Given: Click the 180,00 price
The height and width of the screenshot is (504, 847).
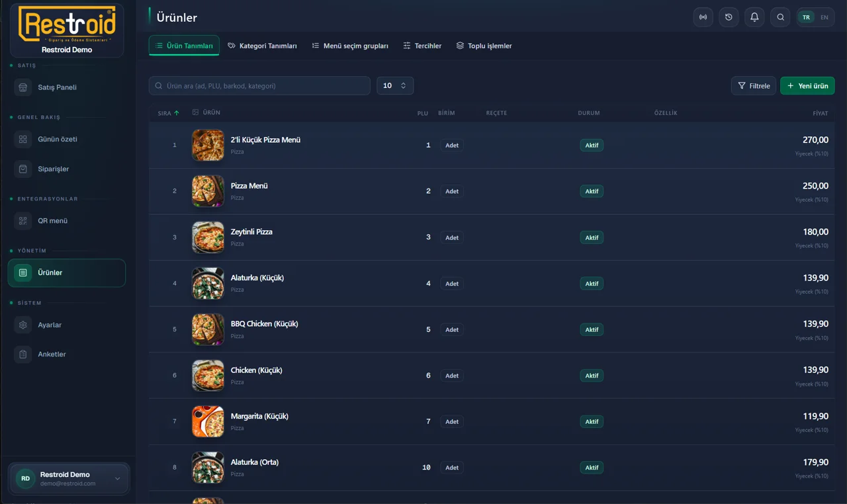Looking at the screenshot, I should (815, 232).
